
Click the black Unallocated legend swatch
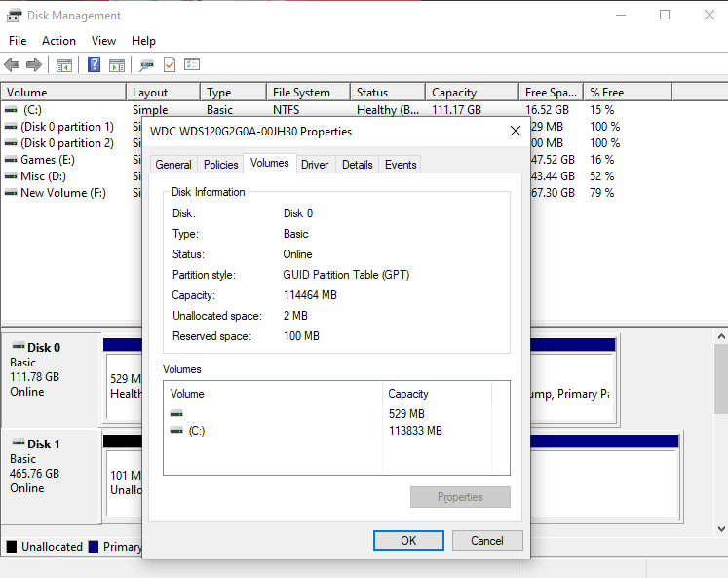[12, 547]
